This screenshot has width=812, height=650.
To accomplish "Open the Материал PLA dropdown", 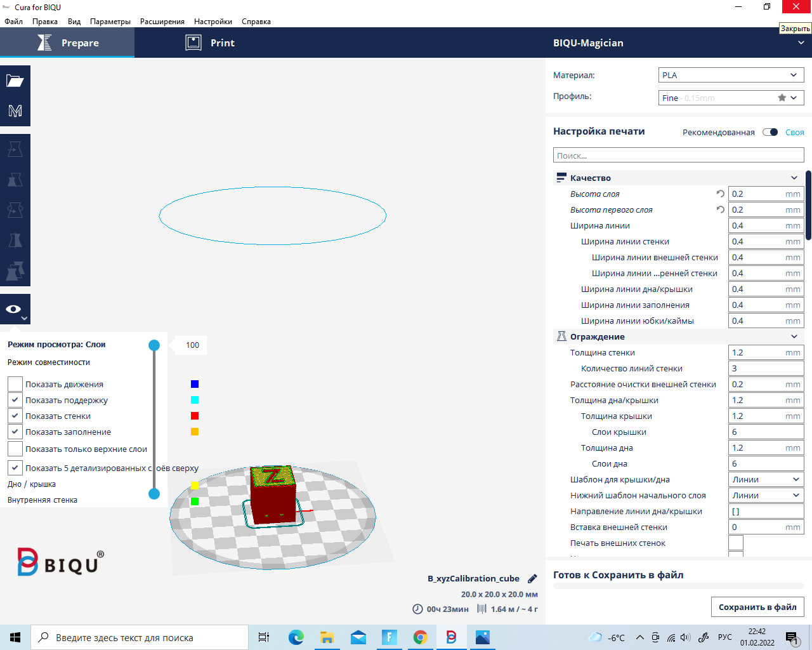I will click(731, 75).
